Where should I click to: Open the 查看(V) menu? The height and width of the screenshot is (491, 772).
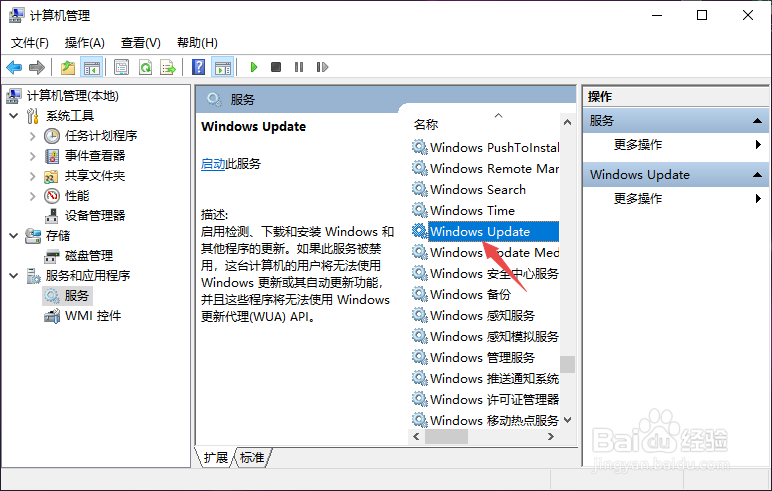141,43
